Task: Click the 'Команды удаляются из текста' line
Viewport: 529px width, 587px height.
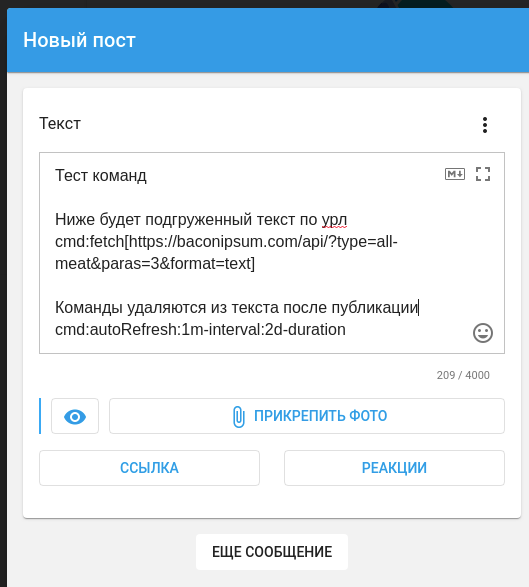Action: 236,308
